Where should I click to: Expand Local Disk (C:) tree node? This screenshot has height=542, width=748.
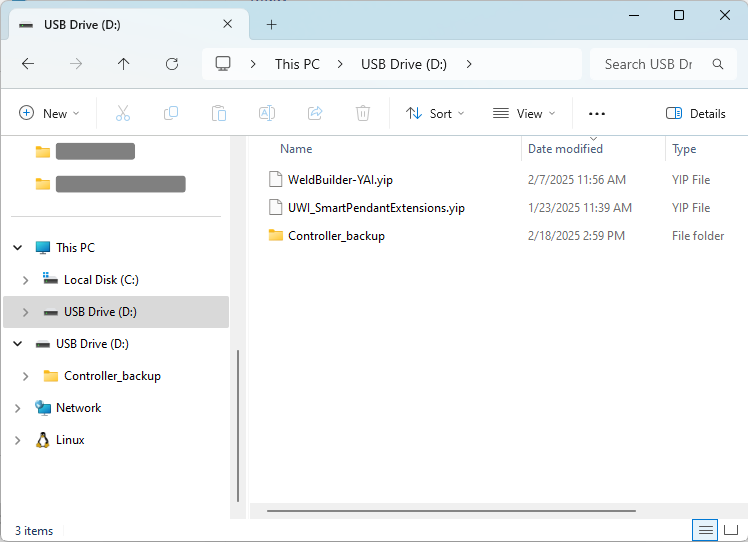pyautogui.click(x=26, y=280)
